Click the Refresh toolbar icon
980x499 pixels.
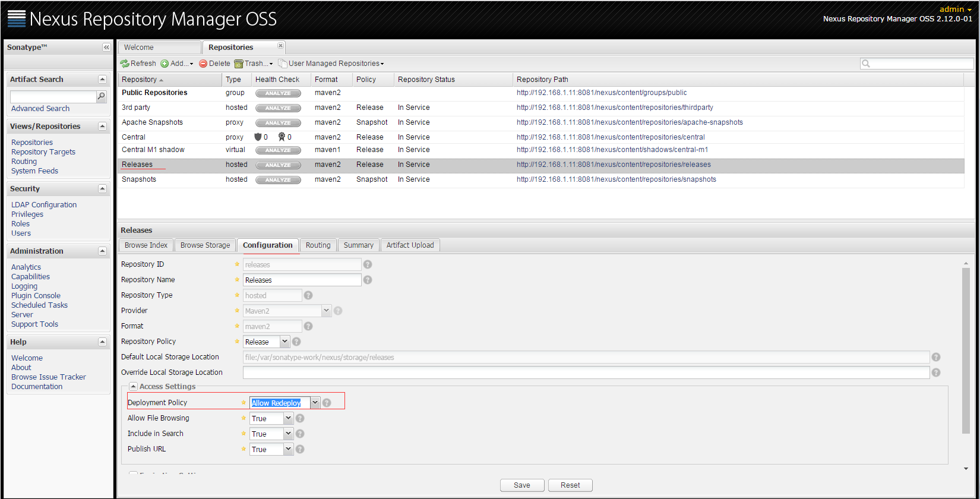pyautogui.click(x=125, y=64)
